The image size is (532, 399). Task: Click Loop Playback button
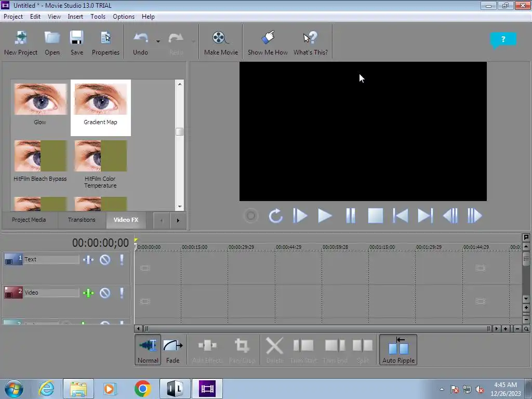[275, 216]
